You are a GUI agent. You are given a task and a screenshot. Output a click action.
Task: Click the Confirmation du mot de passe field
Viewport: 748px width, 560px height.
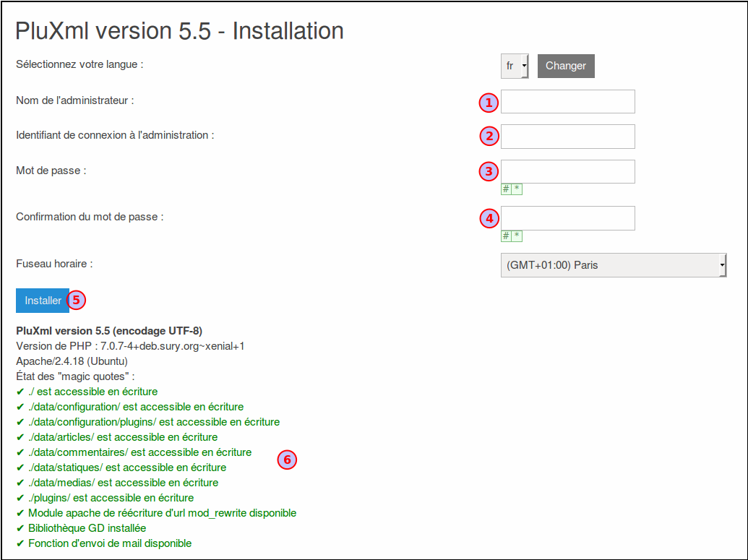pyautogui.click(x=567, y=218)
